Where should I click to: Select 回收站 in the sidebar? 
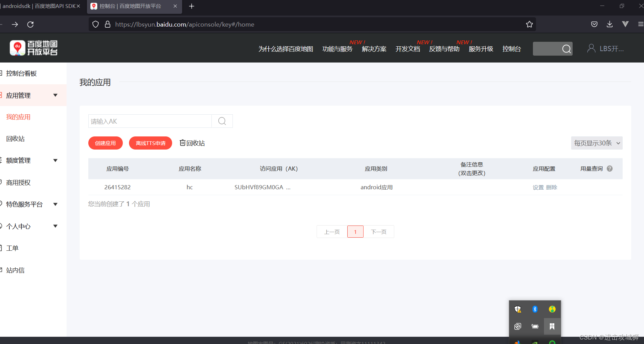click(15, 139)
